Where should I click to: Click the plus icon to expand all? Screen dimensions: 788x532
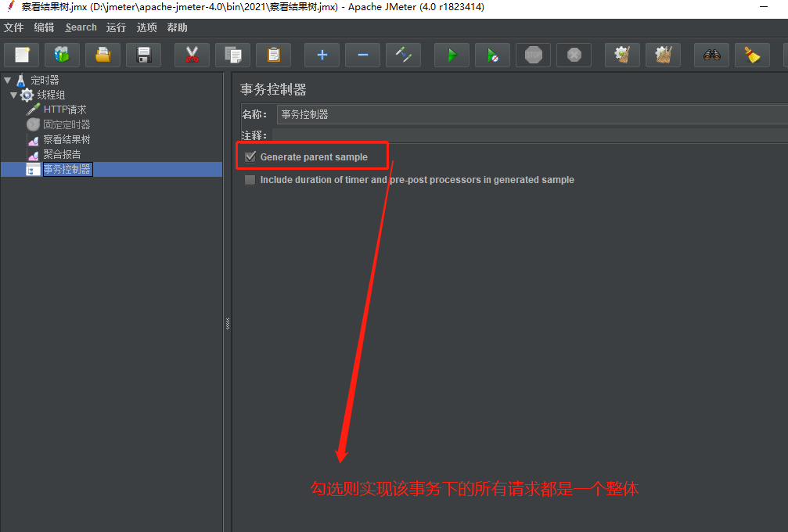(322, 55)
